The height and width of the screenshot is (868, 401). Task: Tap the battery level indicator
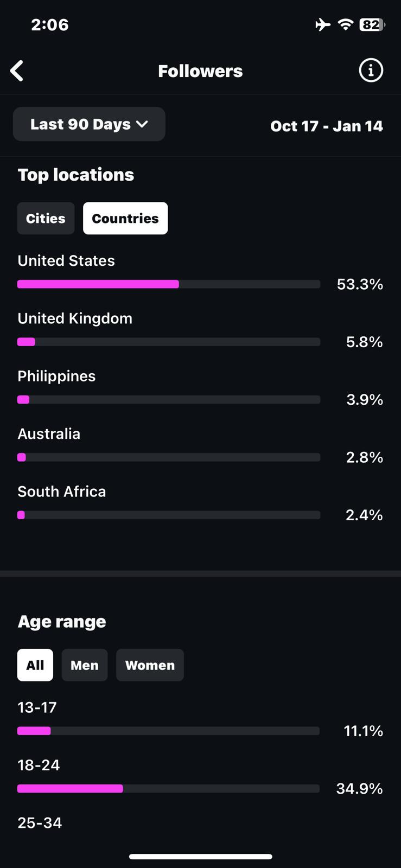[x=372, y=24]
